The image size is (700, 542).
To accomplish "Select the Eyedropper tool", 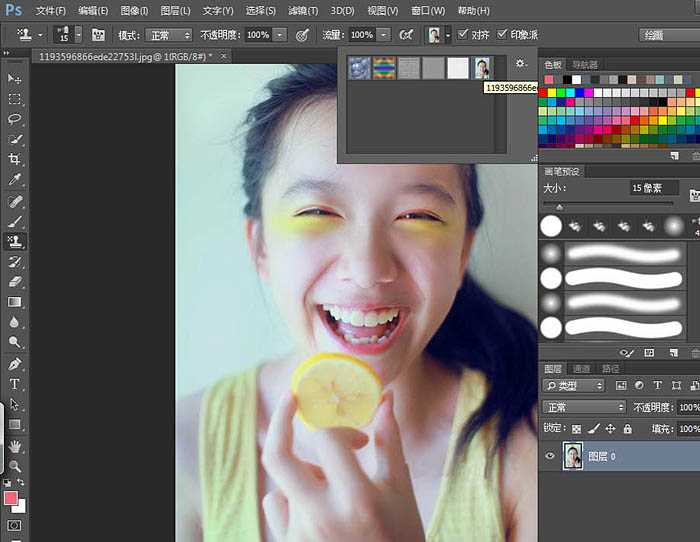I will 15,180.
